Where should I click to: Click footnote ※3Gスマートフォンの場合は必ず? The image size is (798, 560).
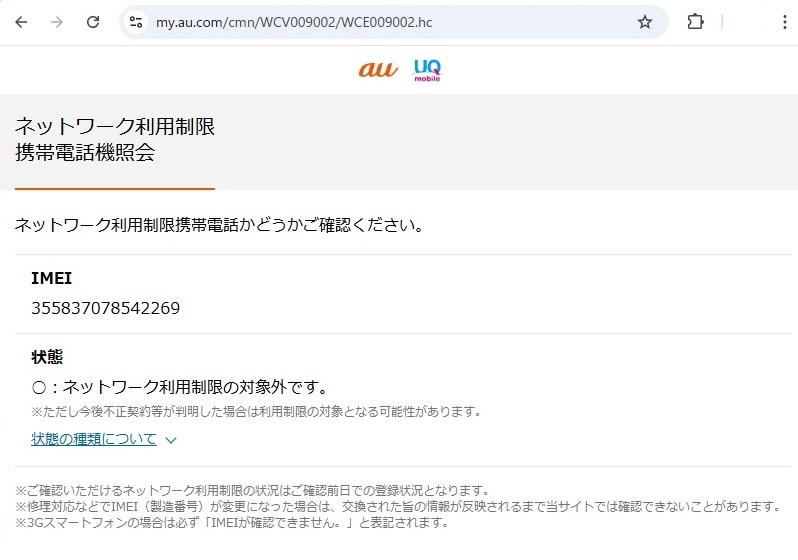pyautogui.click(x=232, y=522)
